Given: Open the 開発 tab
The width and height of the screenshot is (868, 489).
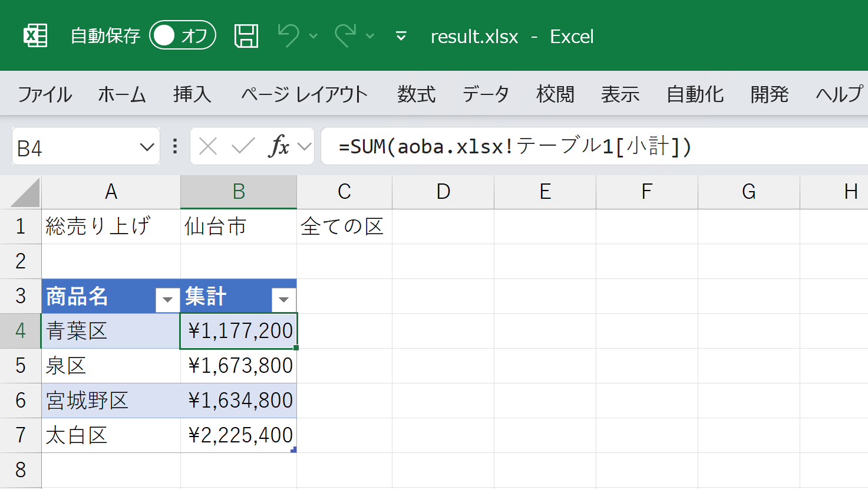Looking at the screenshot, I should (769, 94).
